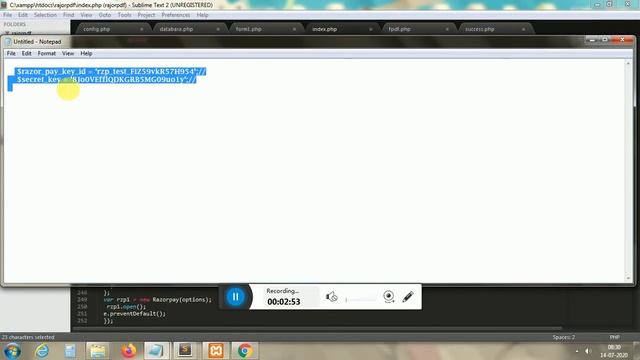Click Spaces: 2 indentation setting in status bar
The height and width of the screenshot is (360, 640).
(x=564, y=337)
